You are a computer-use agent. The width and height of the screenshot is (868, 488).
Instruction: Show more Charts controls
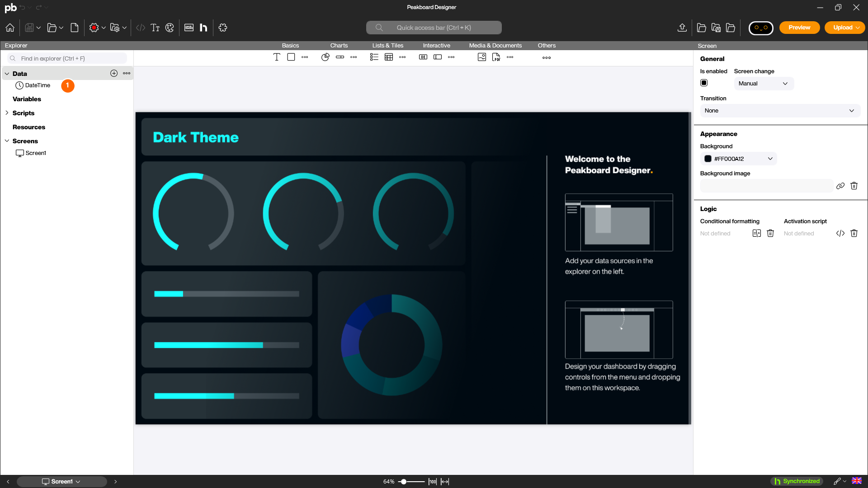click(354, 57)
